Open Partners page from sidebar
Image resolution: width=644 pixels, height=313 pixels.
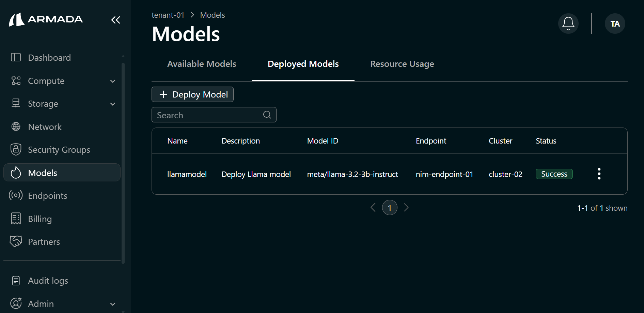click(x=62, y=242)
